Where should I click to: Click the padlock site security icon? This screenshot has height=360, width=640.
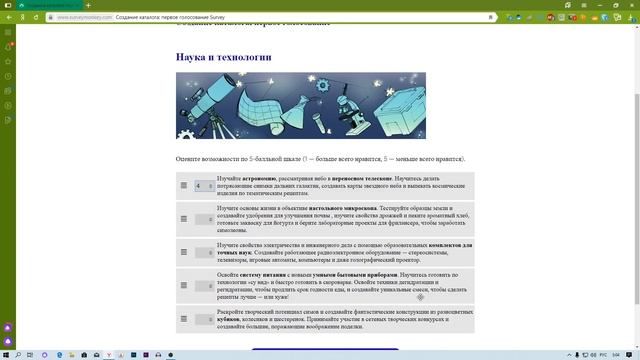(51, 18)
